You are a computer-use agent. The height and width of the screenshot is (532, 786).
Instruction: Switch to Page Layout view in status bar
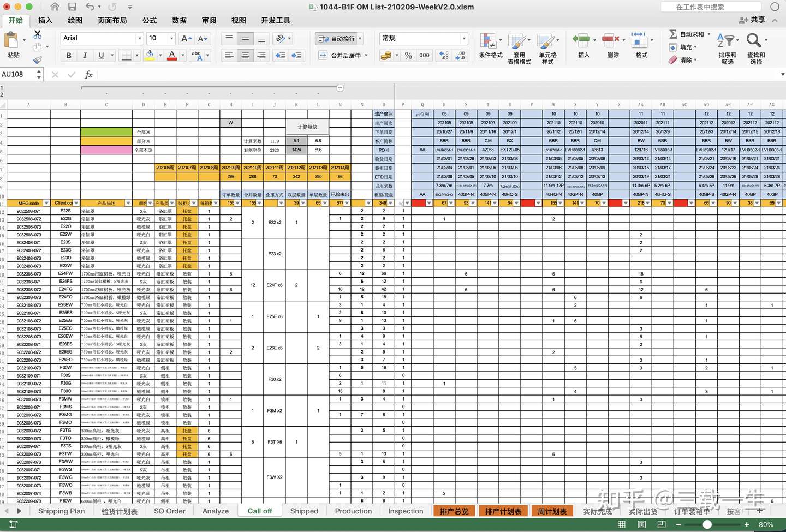point(641,524)
